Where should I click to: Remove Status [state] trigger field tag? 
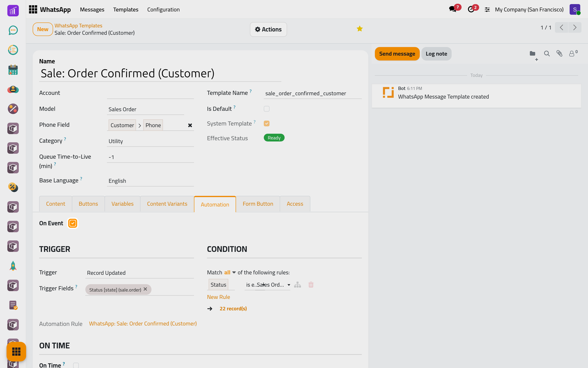click(x=145, y=289)
